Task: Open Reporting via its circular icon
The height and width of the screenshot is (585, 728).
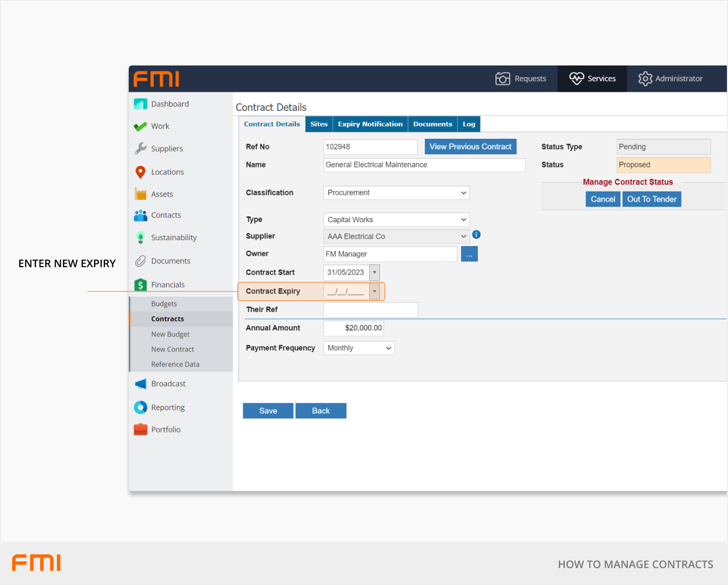Action: pyautogui.click(x=140, y=408)
